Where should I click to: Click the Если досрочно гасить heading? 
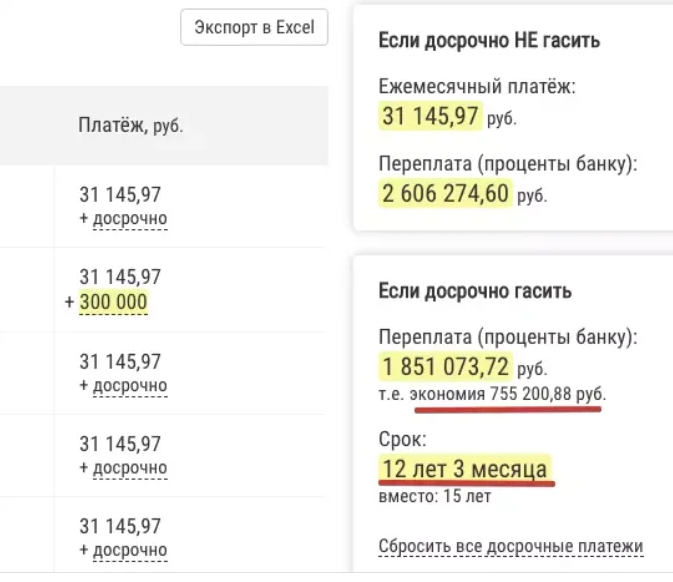(475, 291)
